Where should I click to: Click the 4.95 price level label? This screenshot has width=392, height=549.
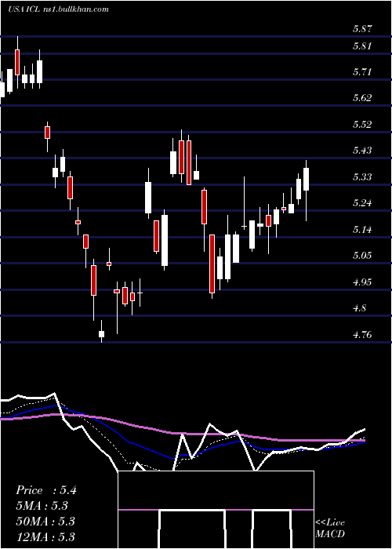coord(362,282)
